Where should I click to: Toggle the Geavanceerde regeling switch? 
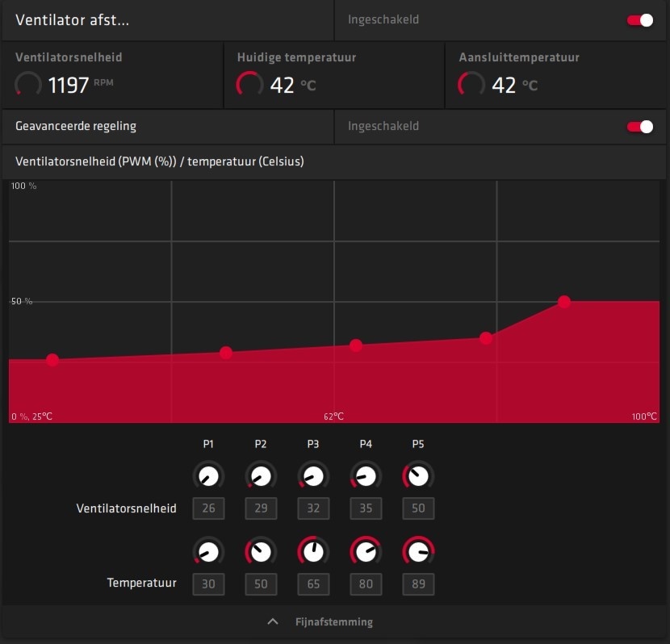pos(639,127)
